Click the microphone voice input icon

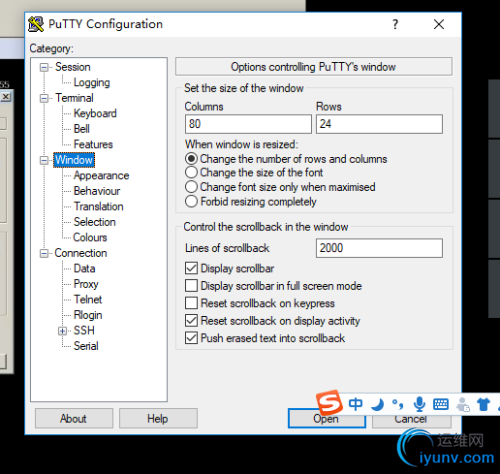coord(419,404)
